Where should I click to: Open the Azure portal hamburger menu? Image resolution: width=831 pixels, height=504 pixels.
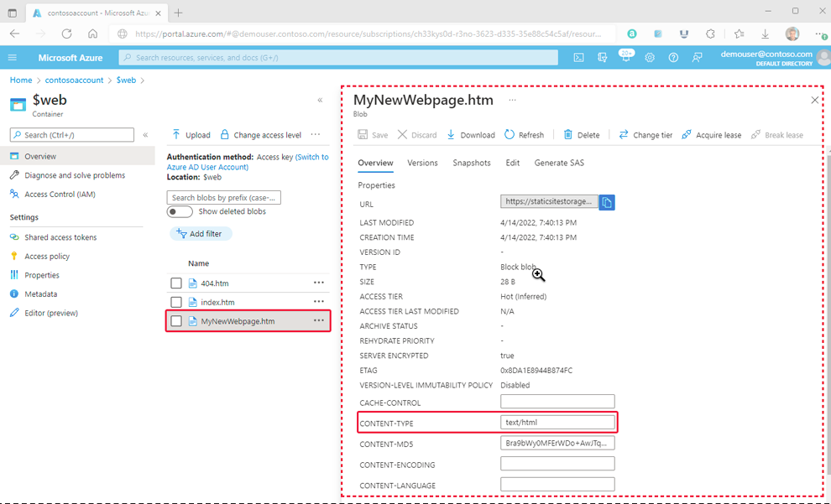point(13,58)
